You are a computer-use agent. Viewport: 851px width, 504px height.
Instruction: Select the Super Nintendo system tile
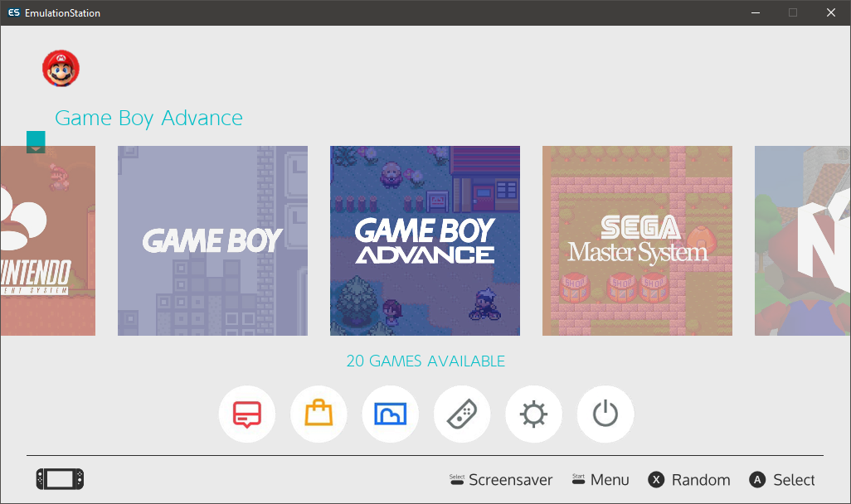click(x=48, y=240)
